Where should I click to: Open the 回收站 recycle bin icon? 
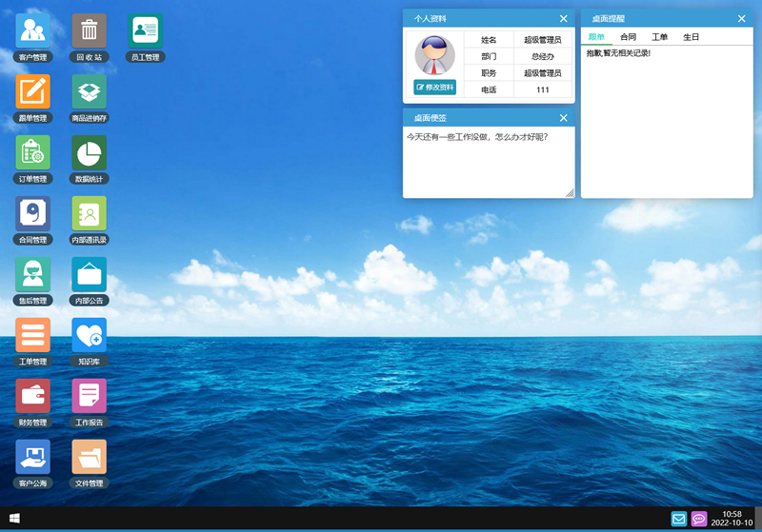89,30
